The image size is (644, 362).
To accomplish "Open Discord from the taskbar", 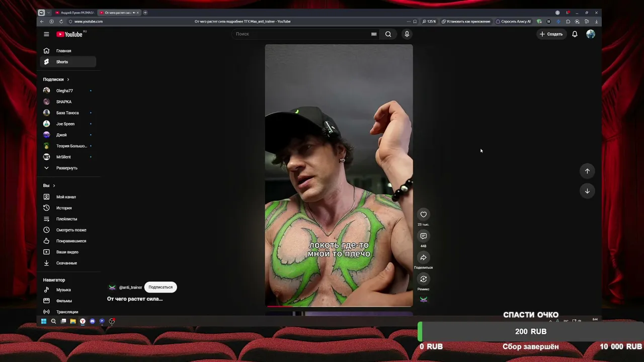I will [92, 321].
